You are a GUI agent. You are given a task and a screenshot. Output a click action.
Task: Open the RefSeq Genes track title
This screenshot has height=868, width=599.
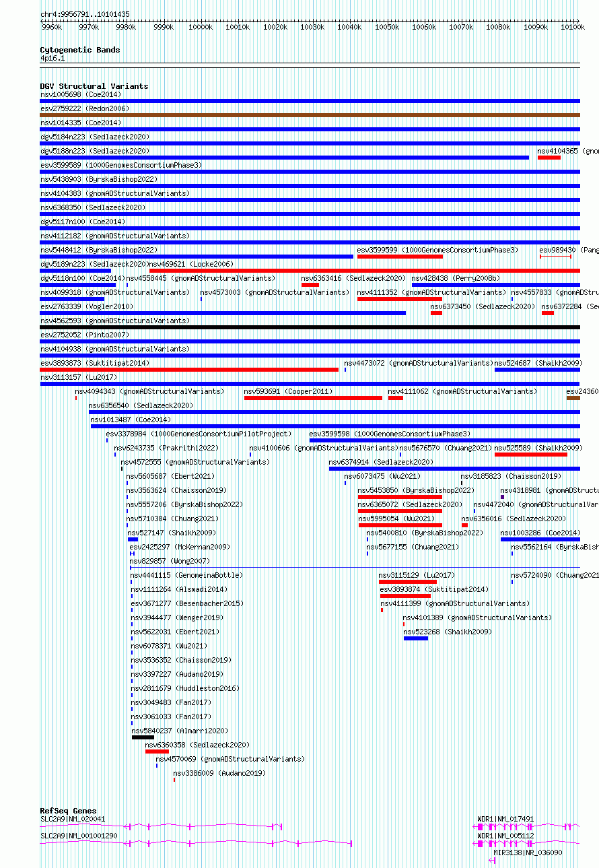coord(68,811)
